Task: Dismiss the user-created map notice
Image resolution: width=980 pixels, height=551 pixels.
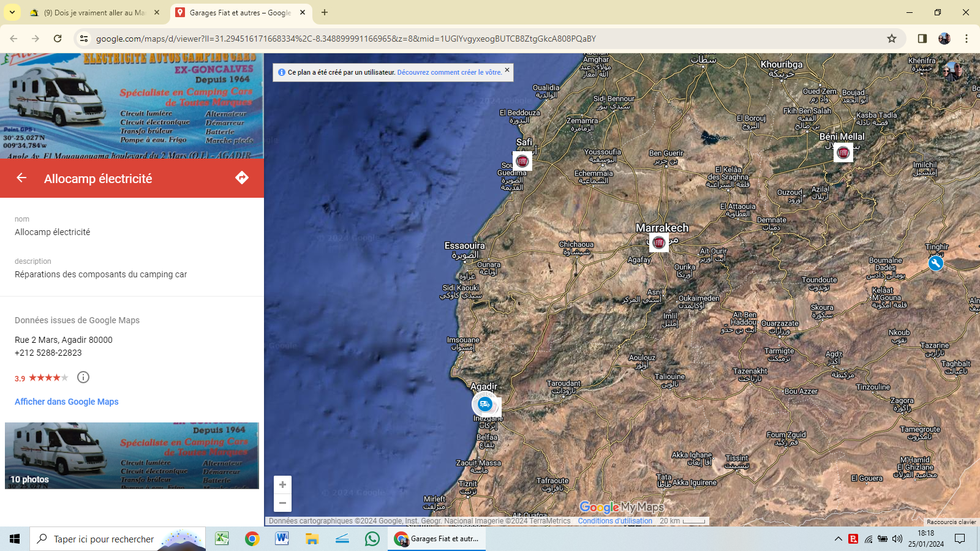Action: (507, 70)
